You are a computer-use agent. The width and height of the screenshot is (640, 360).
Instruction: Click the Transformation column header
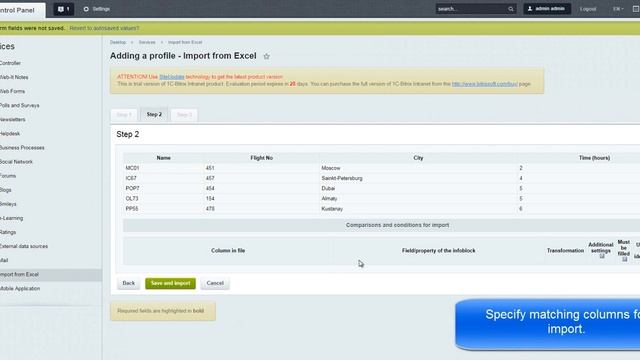click(565, 251)
